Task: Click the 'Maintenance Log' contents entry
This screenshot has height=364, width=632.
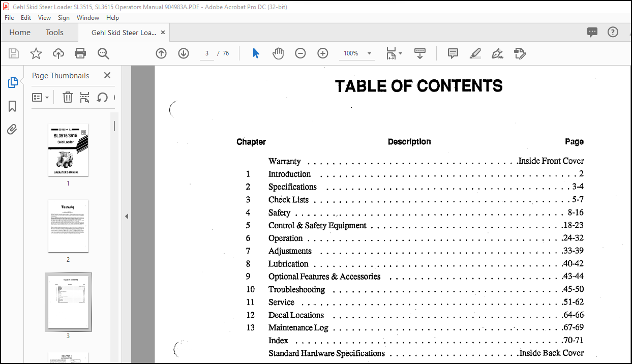Action: coord(298,328)
